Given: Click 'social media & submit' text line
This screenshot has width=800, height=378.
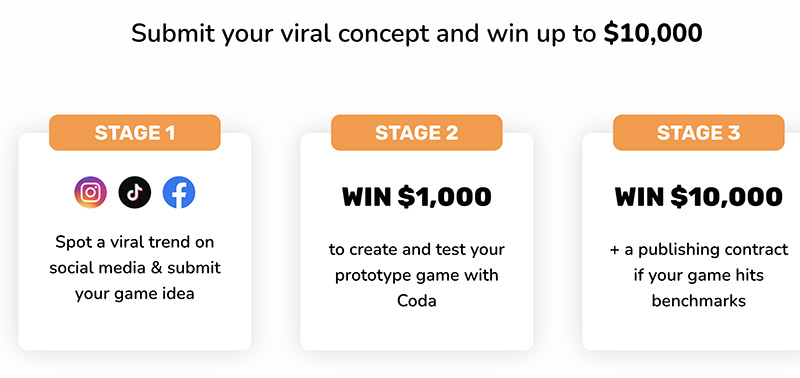Looking at the screenshot, I should 135,268.
